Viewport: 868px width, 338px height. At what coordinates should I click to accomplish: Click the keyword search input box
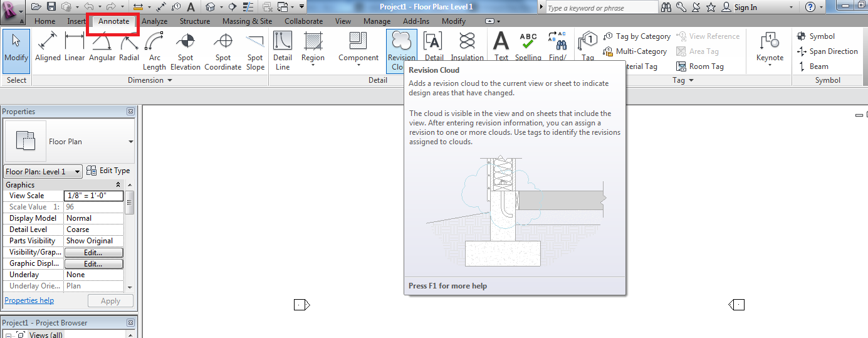(602, 8)
